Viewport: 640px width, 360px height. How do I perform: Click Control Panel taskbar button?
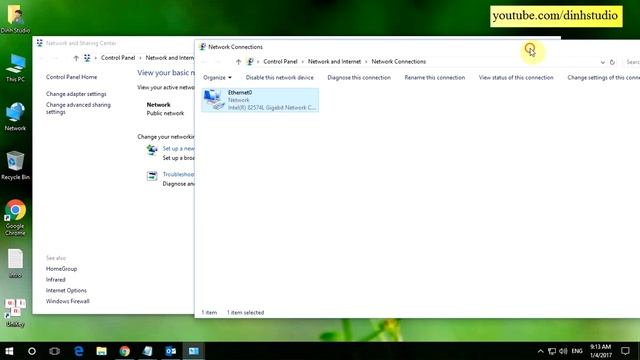tap(193, 351)
